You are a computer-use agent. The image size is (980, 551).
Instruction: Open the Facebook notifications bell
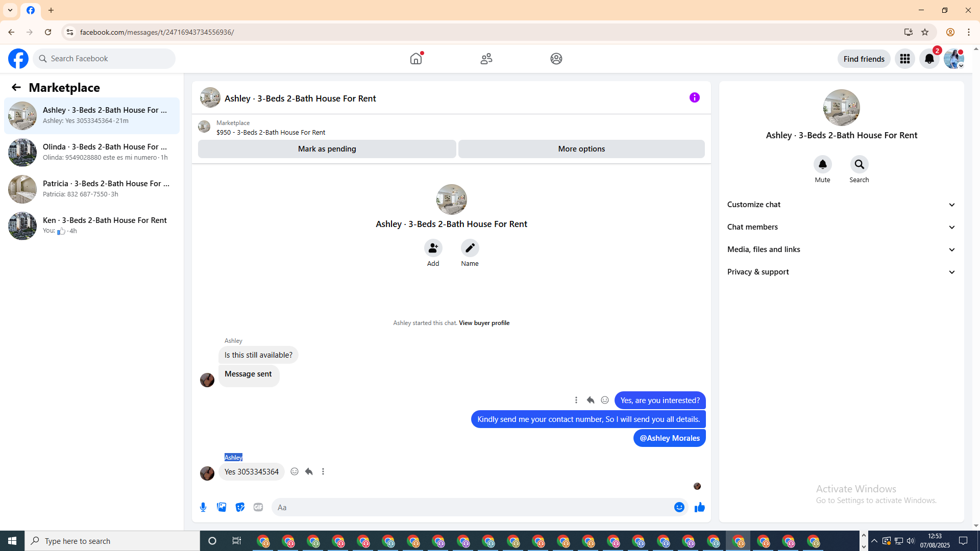click(x=929, y=59)
